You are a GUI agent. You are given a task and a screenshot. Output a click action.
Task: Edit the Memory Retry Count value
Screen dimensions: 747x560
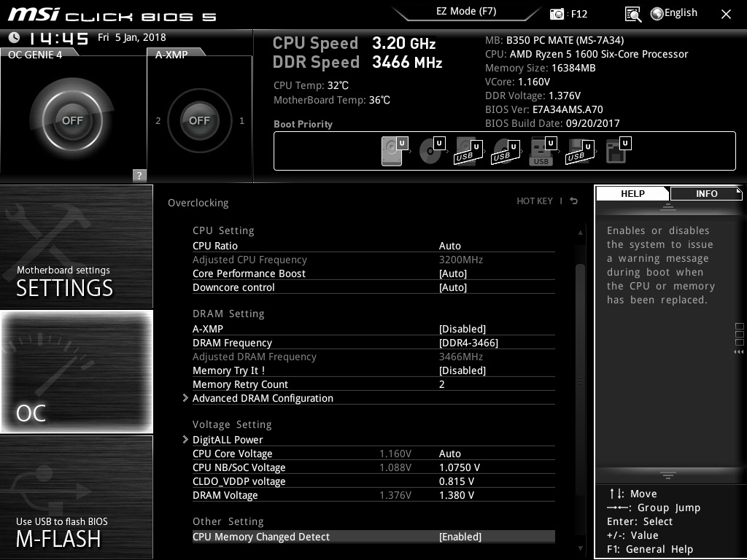tap(442, 384)
